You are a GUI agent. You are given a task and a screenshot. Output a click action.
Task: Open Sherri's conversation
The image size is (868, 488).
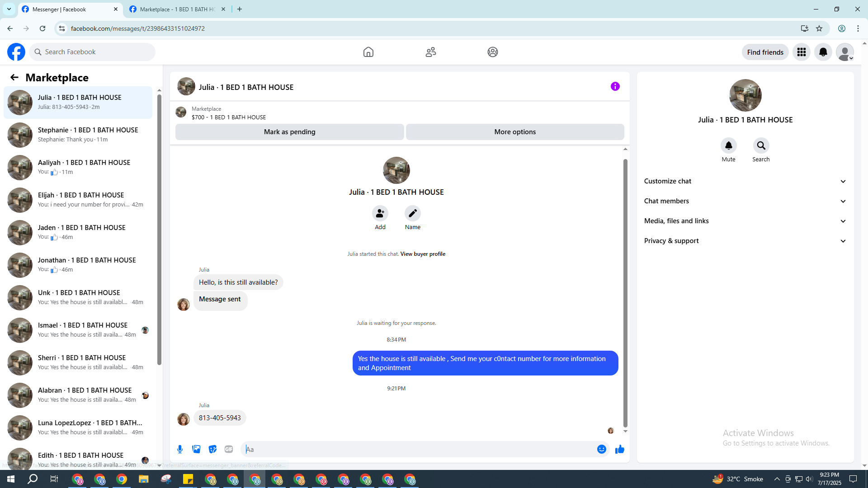pyautogui.click(x=78, y=362)
